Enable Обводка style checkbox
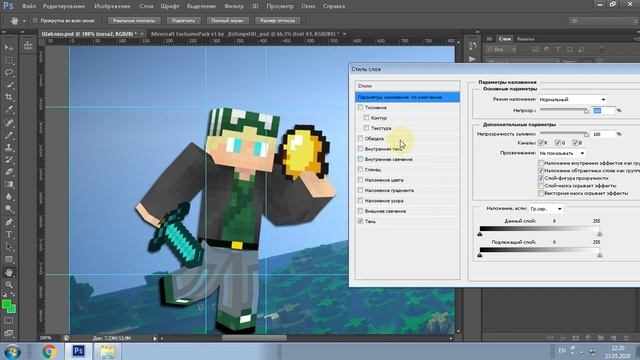The height and width of the screenshot is (360, 640). click(x=360, y=138)
